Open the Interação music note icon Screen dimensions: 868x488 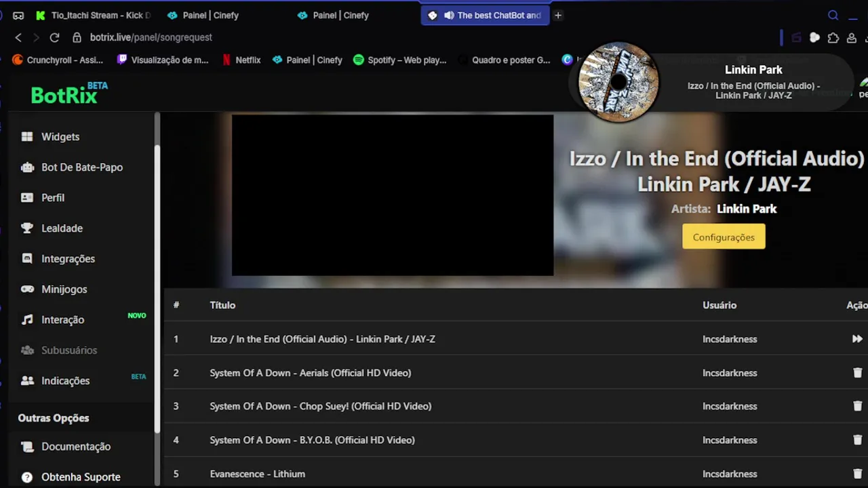pos(27,320)
